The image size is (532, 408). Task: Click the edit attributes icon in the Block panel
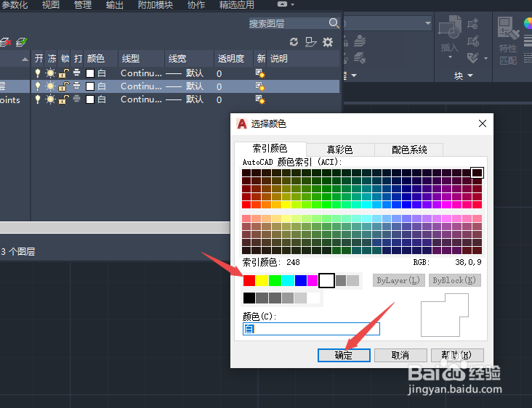click(x=472, y=58)
